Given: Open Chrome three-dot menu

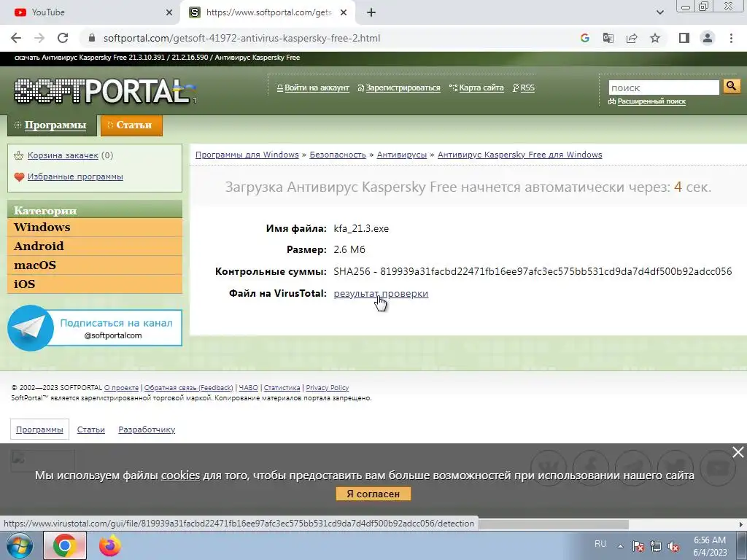Looking at the screenshot, I should (731, 38).
